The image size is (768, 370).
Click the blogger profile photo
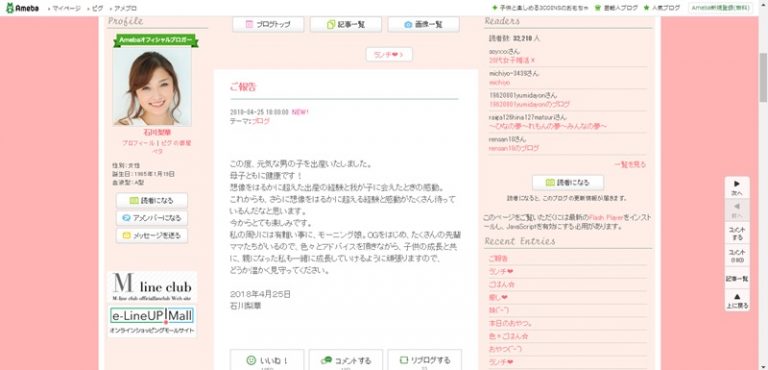click(152, 86)
